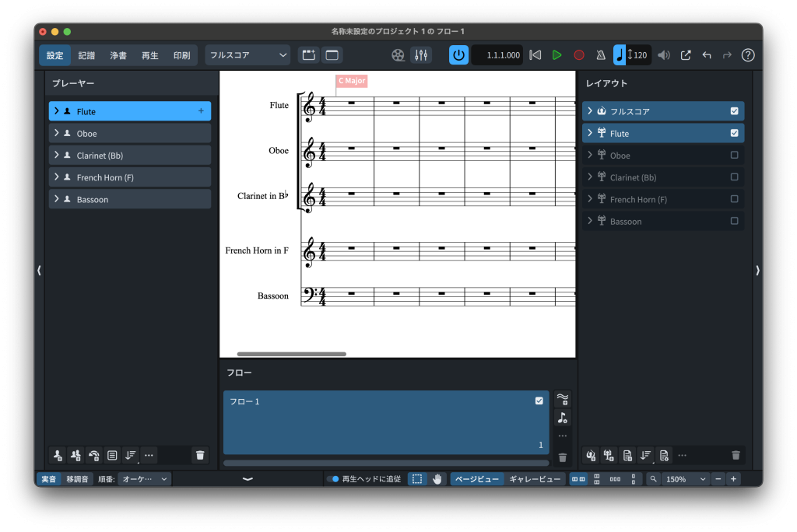797x532 pixels.
Task: Click the trash icon in Players panel
Action: tap(200, 455)
